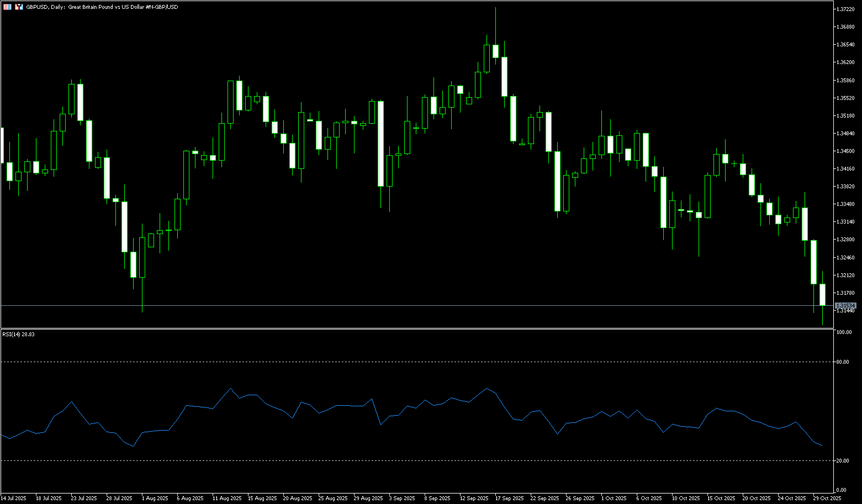
Task: Click the 14 Jul 2025 date label
Action: tap(13, 498)
